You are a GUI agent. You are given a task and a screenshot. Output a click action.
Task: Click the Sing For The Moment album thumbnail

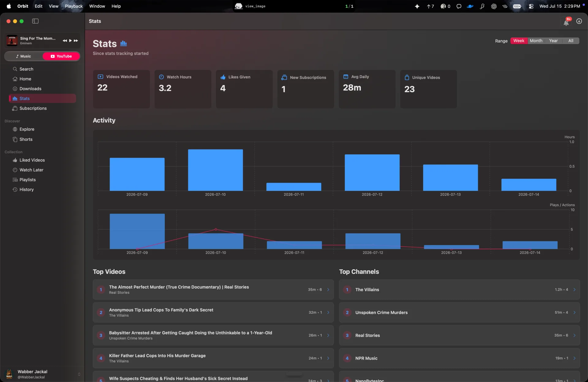tap(12, 40)
